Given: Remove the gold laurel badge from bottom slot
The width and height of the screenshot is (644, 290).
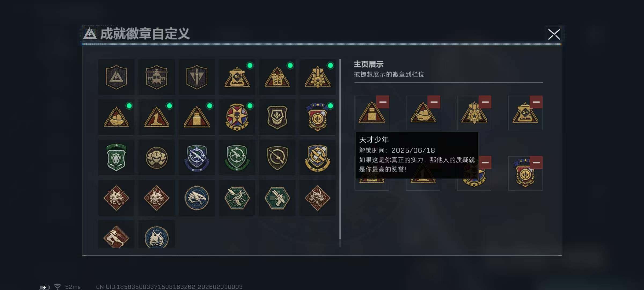Looking at the screenshot, I should (536, 162).
